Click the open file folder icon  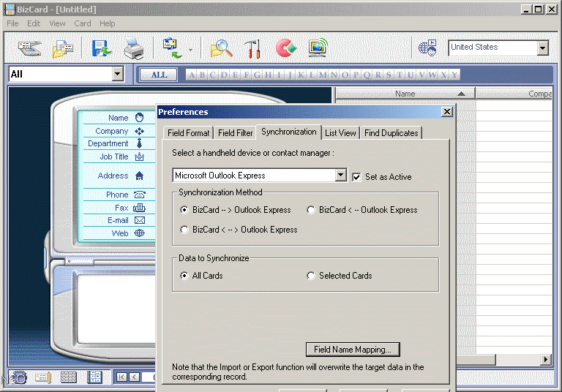click(62, 48)
